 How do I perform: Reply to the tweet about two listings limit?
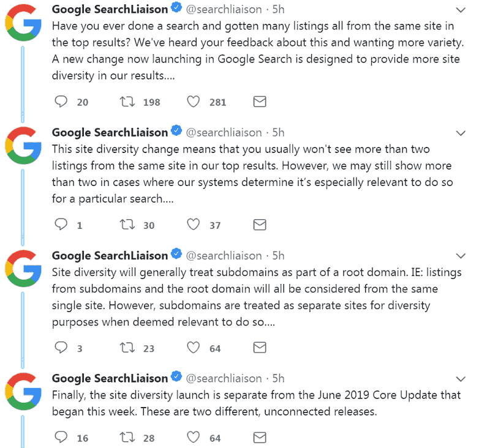click(61, 225)
